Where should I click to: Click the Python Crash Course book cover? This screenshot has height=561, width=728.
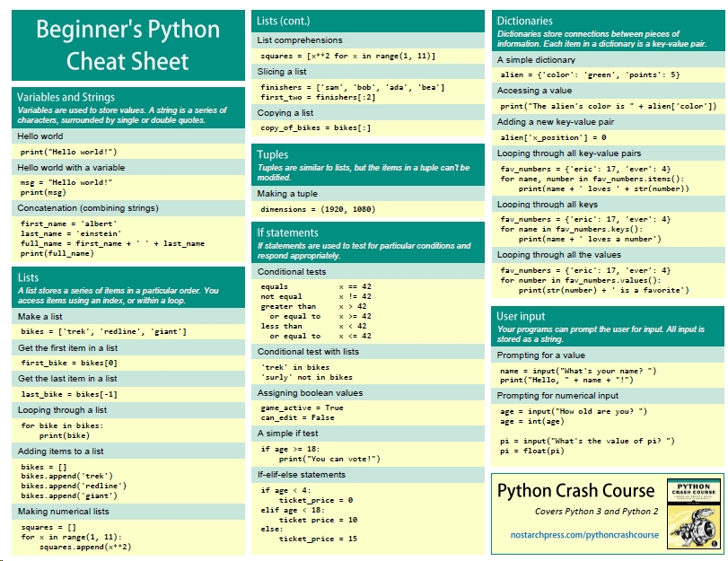pyautogui.click(x=691, y=514)
